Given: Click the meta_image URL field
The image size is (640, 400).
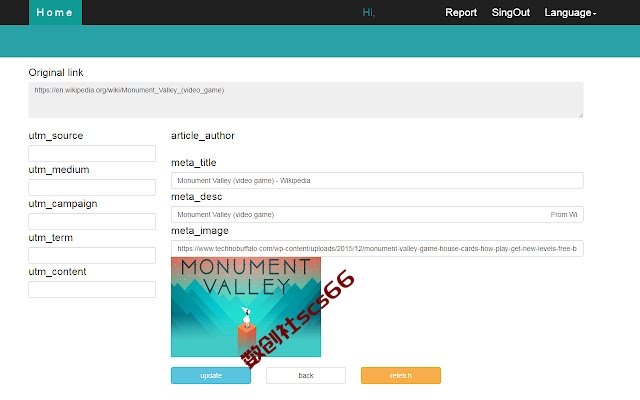Looking at the screenshot, I should 377,249.
